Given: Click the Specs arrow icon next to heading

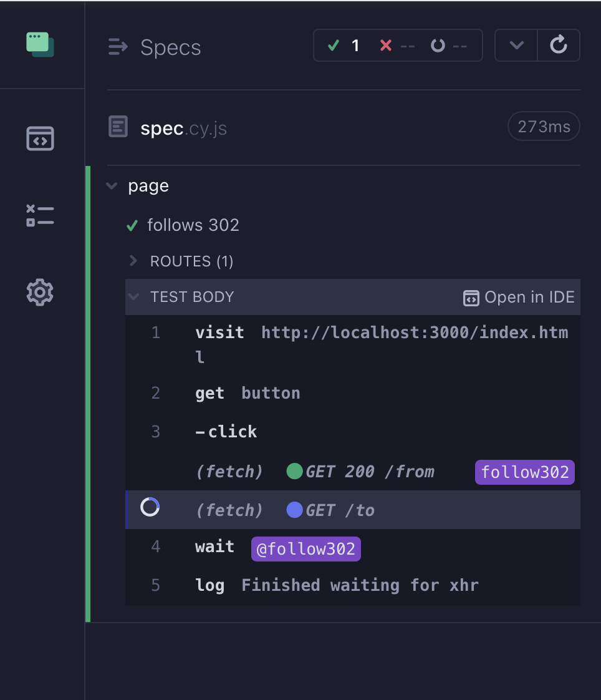Looking at the screenshot, I should 117,47.
